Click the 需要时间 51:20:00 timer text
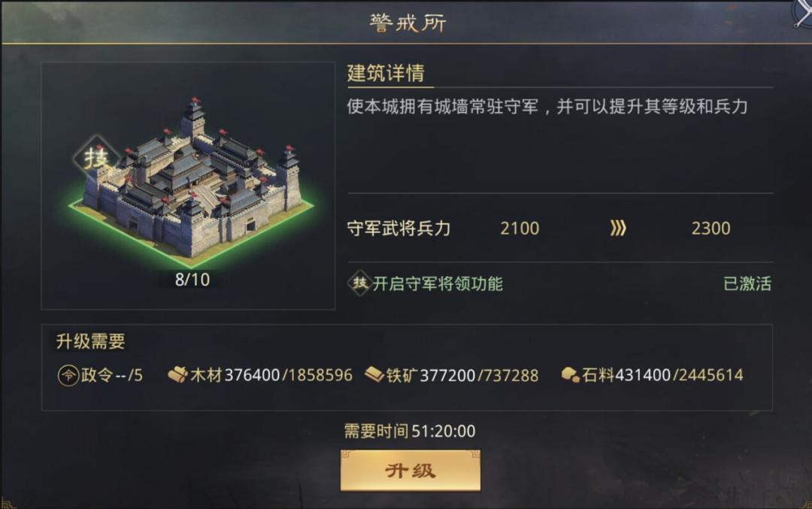The height and width of the screenshot is (509, 812). point(411,430)
